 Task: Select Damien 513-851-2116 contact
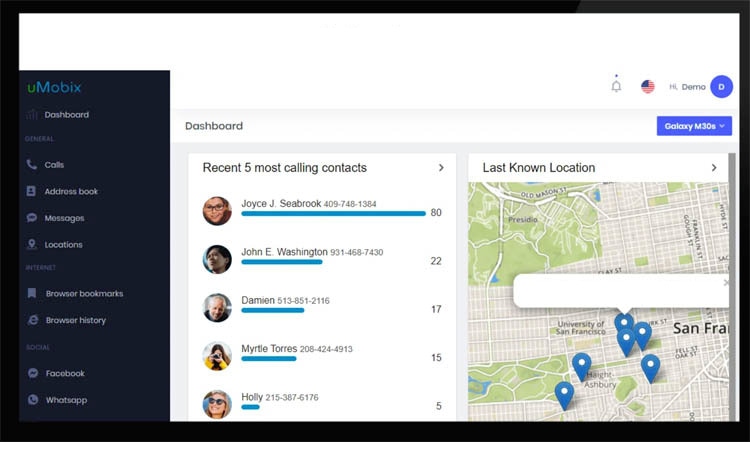tap(285, 300)
